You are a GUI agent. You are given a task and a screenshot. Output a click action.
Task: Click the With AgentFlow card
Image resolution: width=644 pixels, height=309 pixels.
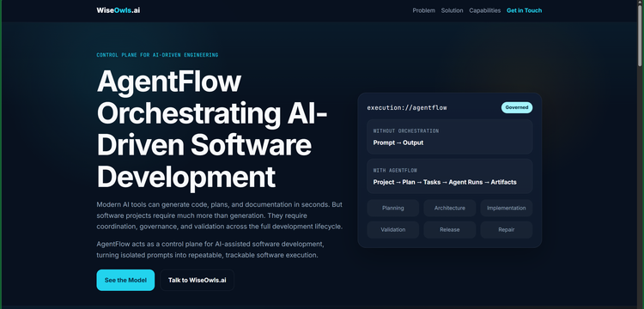[x=450, y=176]
